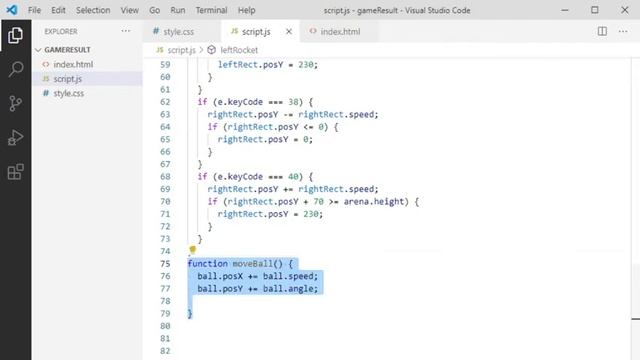640x360 pixels.
Task: Click 'rightRect.posY = 0;' on line 65
Action: tap(265, 139)
